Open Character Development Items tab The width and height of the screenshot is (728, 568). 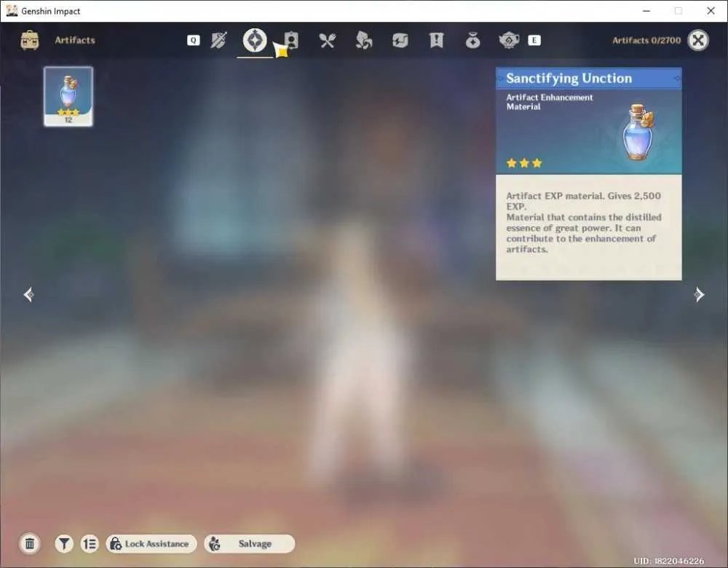pos(291,40)
